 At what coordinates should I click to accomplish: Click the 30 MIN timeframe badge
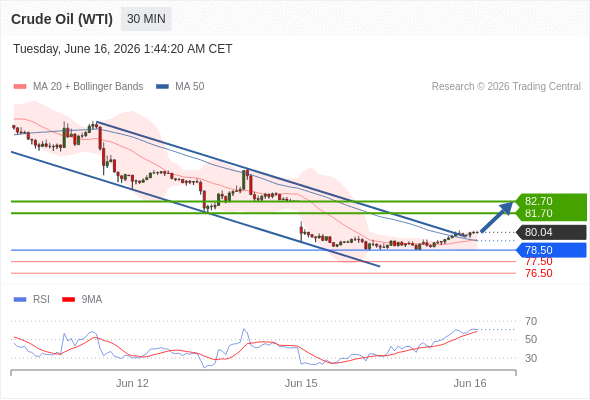[x=146, y=19]
